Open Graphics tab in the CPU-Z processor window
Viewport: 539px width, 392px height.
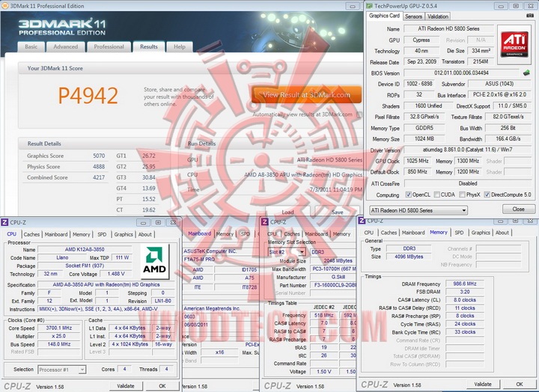[x=124, y=234]
